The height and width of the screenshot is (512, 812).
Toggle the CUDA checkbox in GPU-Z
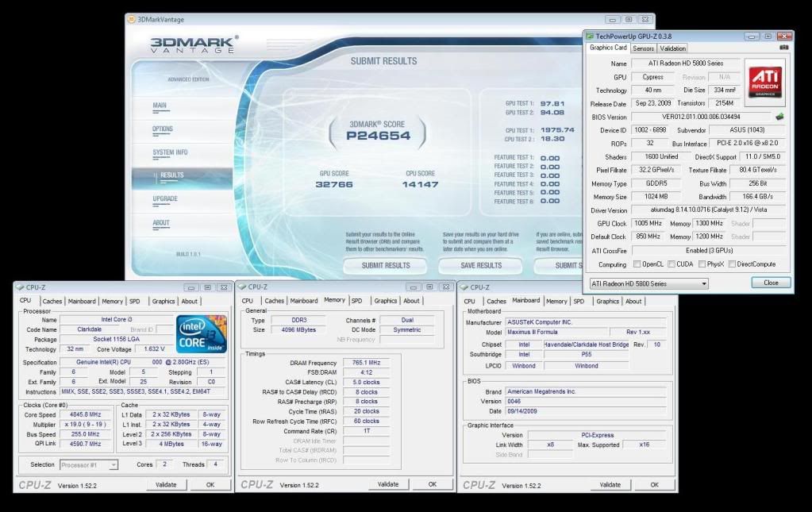[672, 264]
